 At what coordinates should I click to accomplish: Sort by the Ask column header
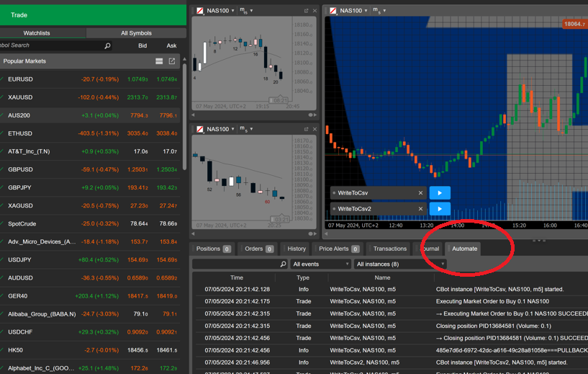click(171, 45)
